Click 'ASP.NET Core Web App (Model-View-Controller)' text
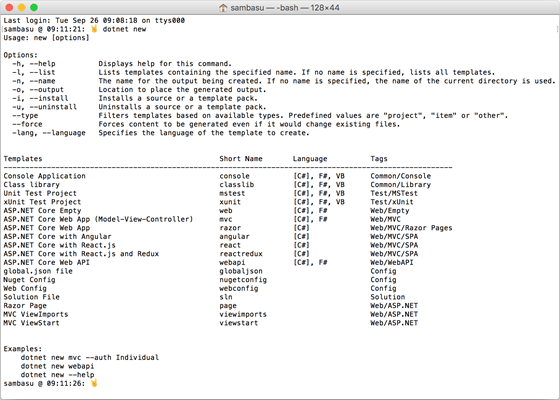The image size is (560, 400). point(98,219)
